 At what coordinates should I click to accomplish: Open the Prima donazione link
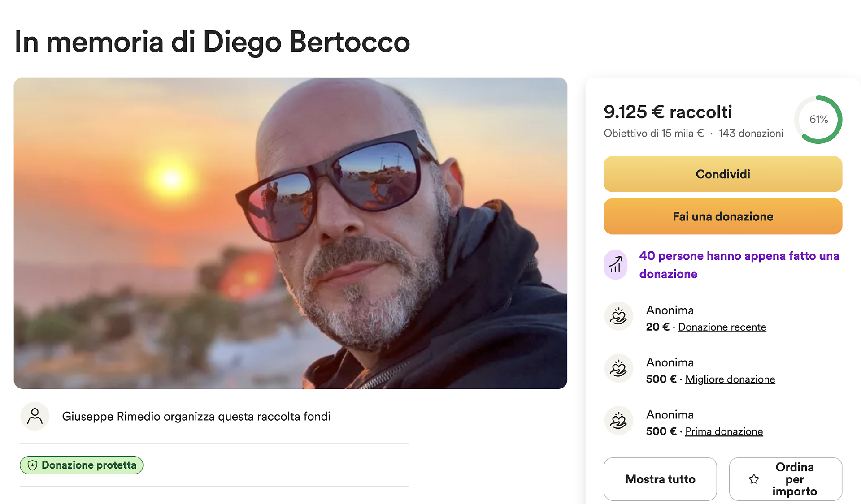coord(724,431)
